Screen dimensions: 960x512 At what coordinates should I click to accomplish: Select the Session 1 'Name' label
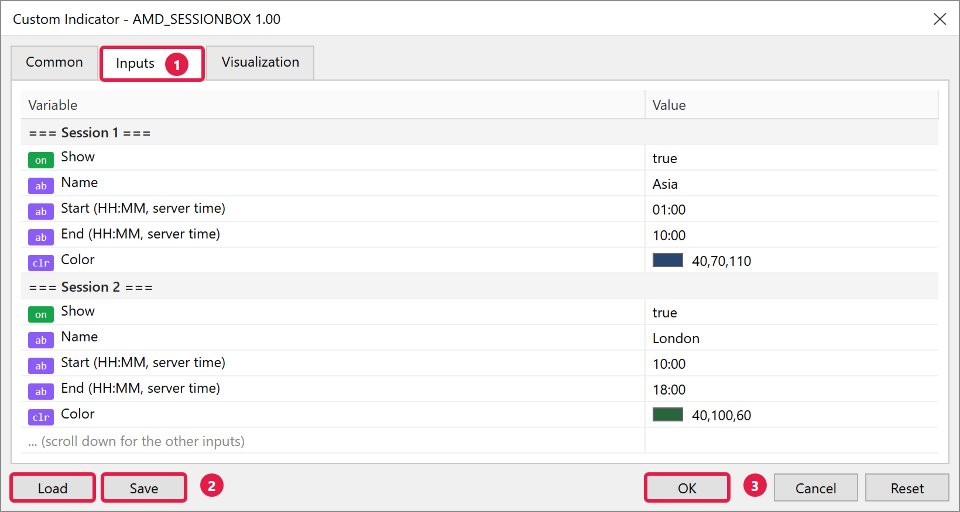pos(79,183)
